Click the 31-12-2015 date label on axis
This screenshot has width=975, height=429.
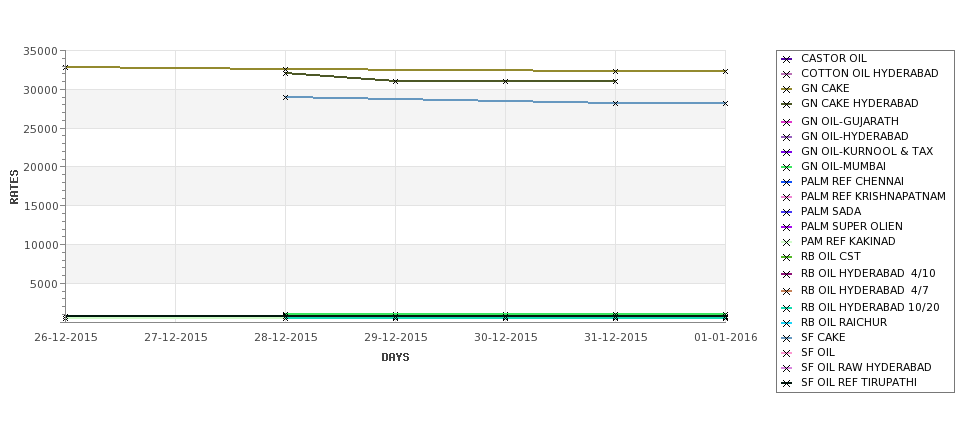click(616, 338)
